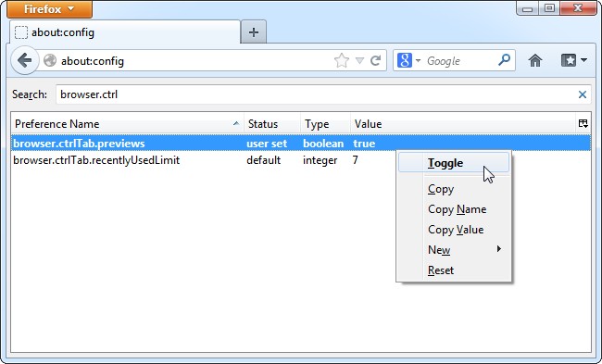Click the 'boolean' type cell
Viewport: 602px width, 364px height.
coord(323,144)
